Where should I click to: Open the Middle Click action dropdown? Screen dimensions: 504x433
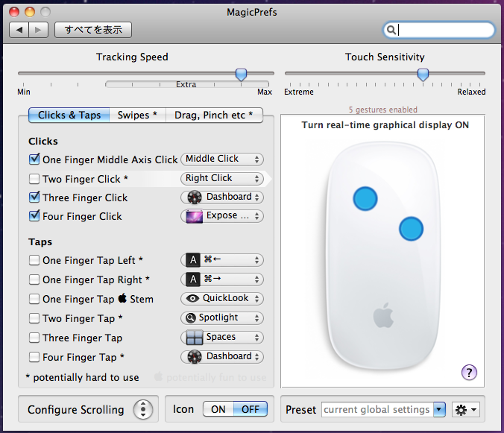point(222,159)
